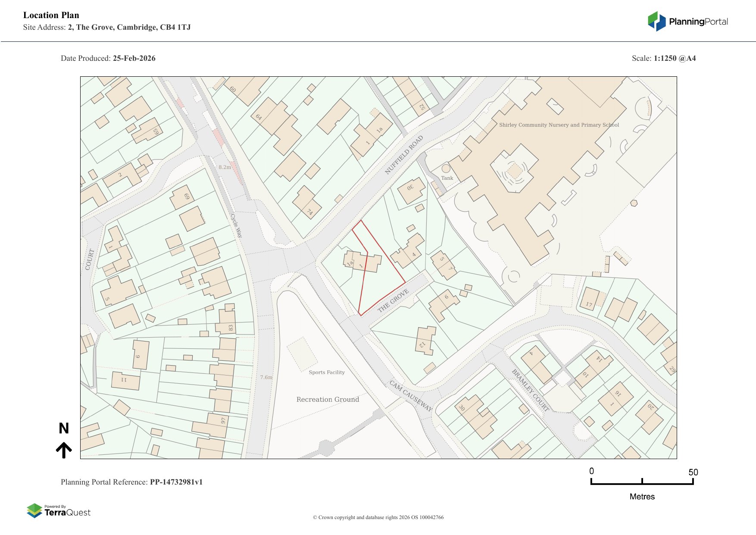Click the TerraQuest layered logo icon
Screen dimensions: 756x535
click(34, 510)
